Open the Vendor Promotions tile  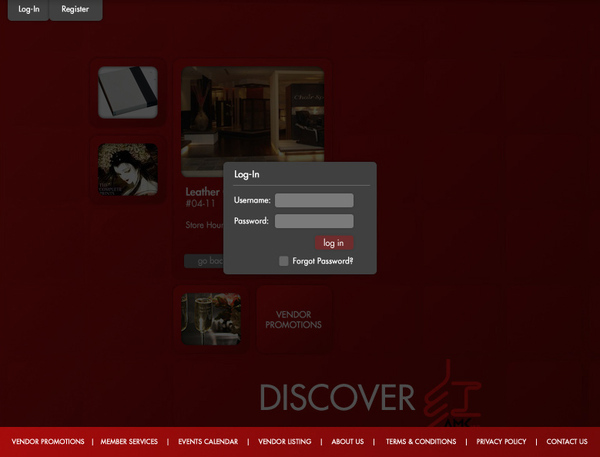(x=293, y=319)
